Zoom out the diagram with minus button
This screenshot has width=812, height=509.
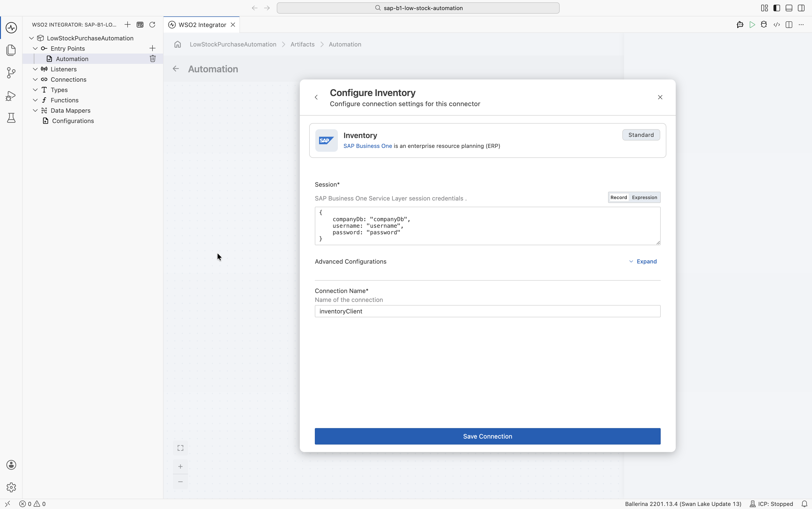(x=180, y=482)
